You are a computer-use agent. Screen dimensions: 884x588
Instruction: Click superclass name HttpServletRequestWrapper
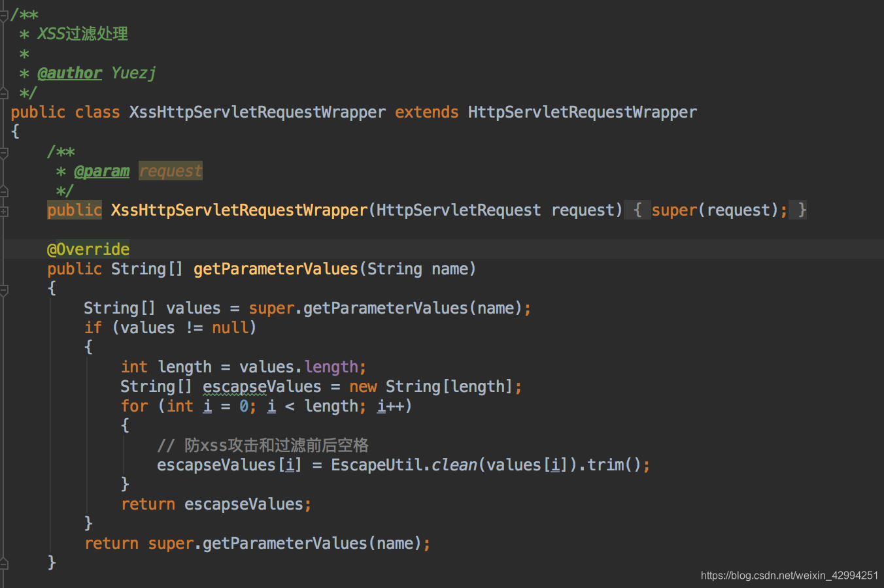[x=583, y=112]
